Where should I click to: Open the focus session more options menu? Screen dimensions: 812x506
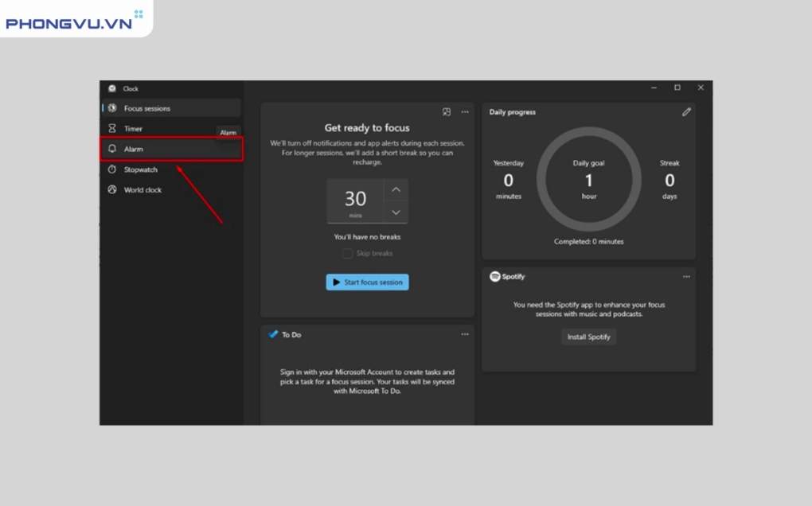point(465,112)
